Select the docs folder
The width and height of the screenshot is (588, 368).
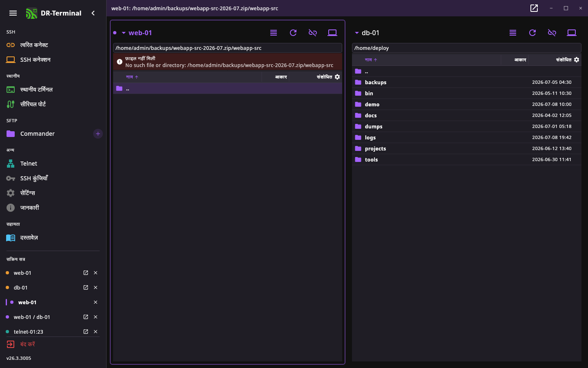tap(467, 115)
